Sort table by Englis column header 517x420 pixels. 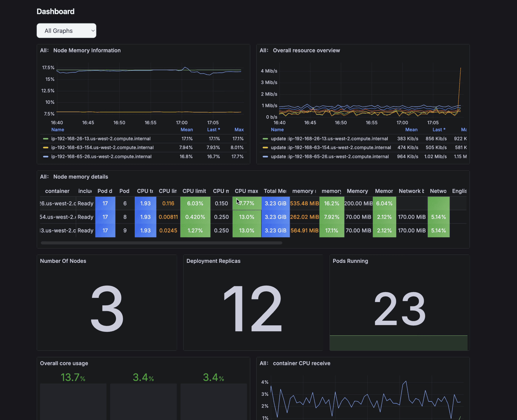[x=459, y=191]
